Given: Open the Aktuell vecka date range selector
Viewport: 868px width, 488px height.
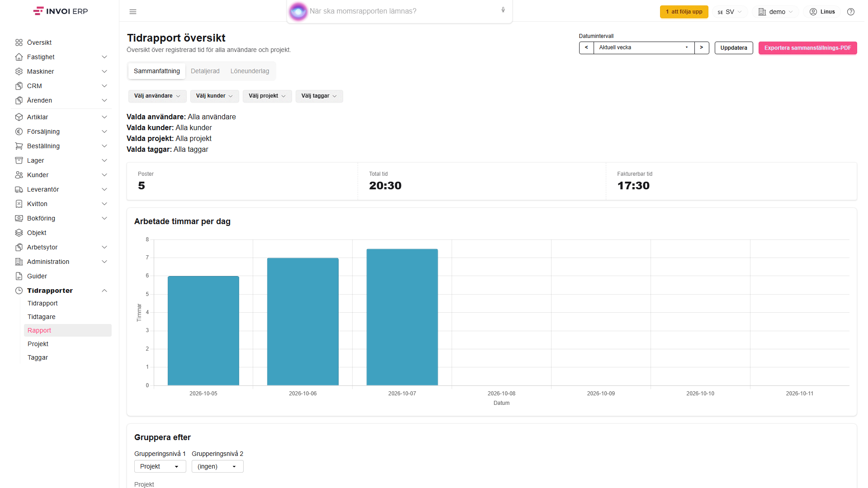Looking at the screenshot, I should click(644, 47).
